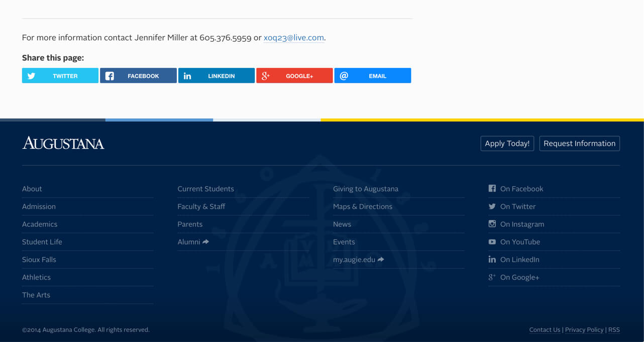This screenshot has width=644, height=342.
Task: Click the Facebook logo icon in share bar
Action: tap(110, 76)
